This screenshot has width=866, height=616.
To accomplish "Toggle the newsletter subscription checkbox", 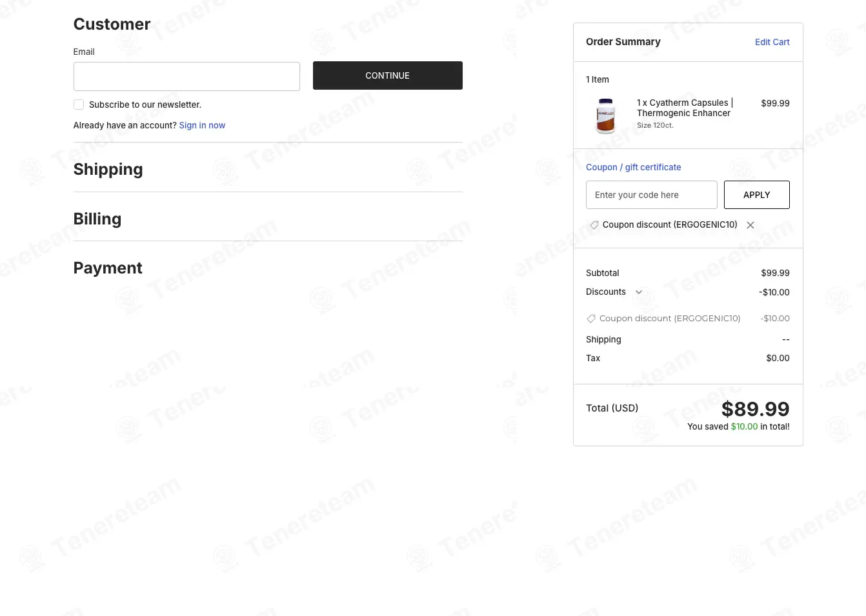I will (x=79, y=104).
